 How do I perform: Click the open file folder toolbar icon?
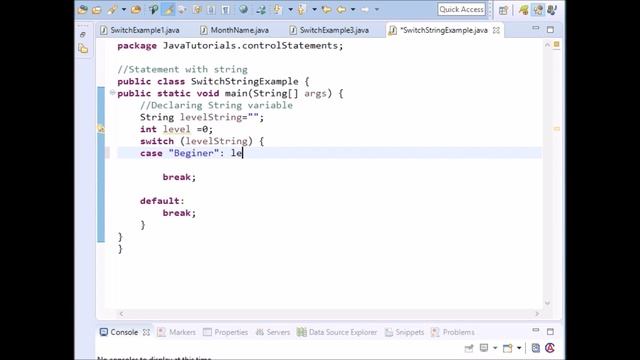pyautogui.click(x=97, y=10)
